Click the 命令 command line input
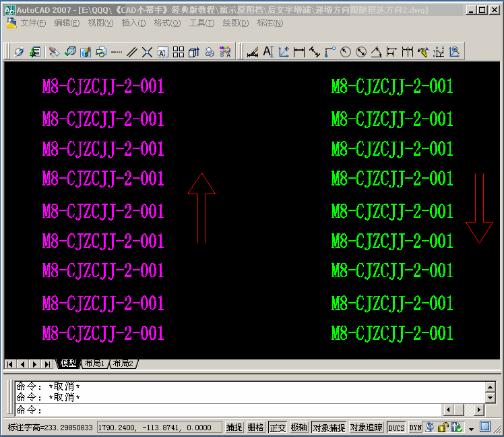 pyautogui.click(x=236, y=410)
